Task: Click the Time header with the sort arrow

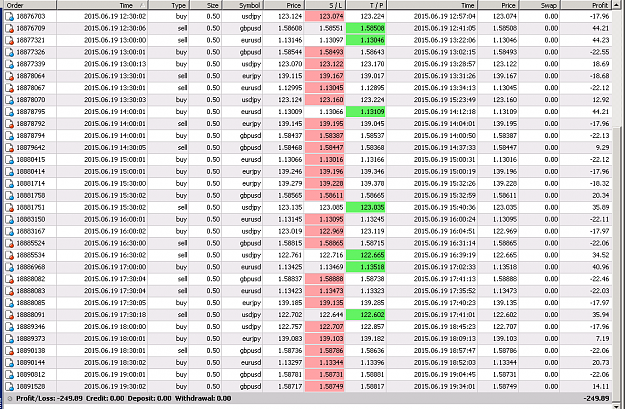Action: pyautogui.click(x=102, y=5)
